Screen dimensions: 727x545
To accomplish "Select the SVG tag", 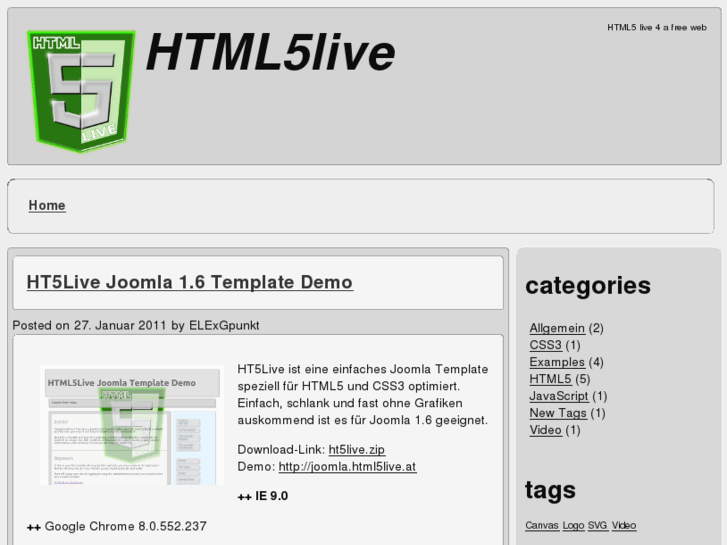I will click(597, 526).
